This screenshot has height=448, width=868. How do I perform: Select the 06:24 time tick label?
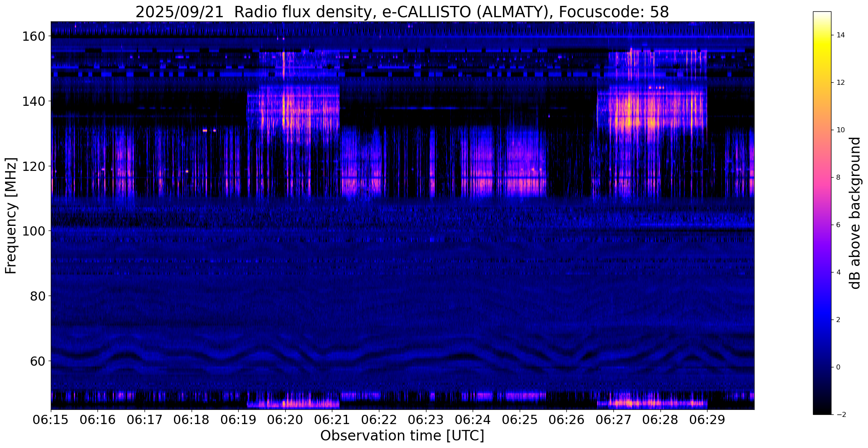pos(473,419)
